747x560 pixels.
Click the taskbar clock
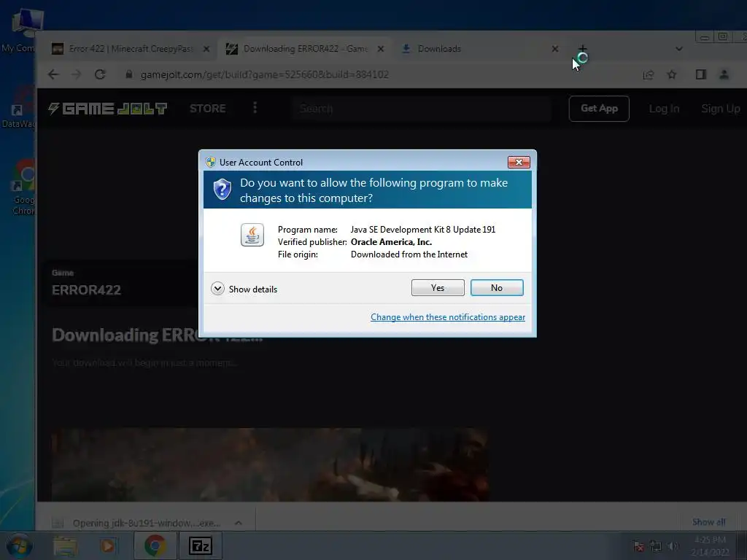tap(710, 545)
